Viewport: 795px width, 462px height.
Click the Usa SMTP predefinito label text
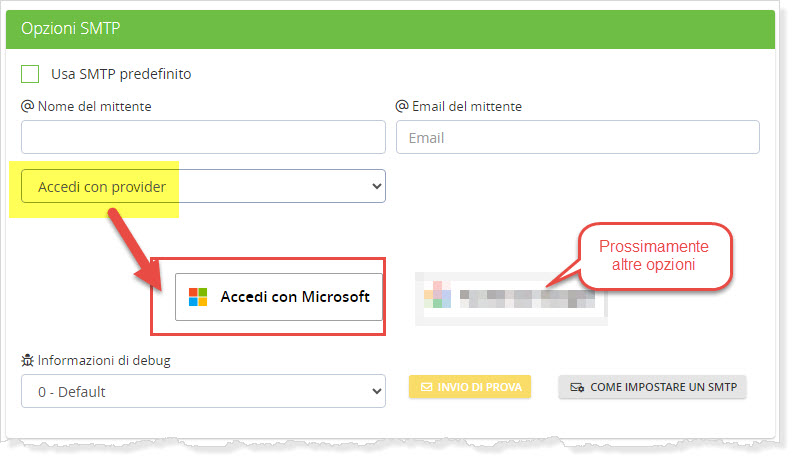121,74
